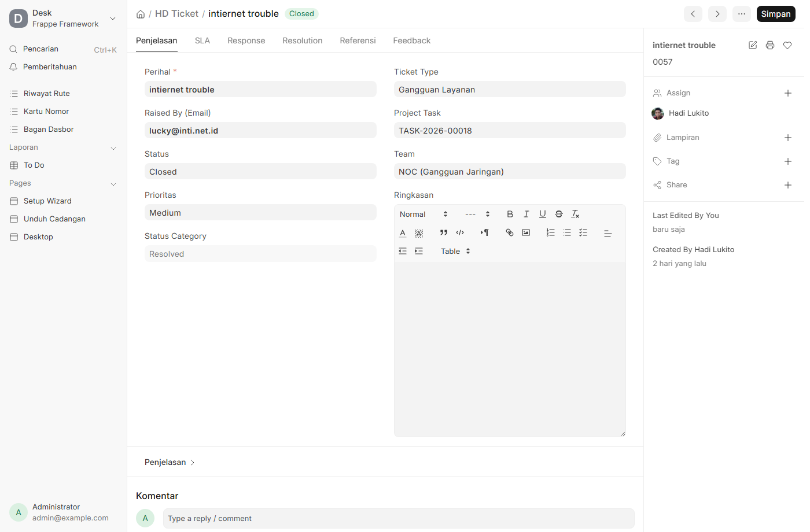This screenshot has height=532, width=810.
Task: Switch to the SLA tab
Action: (203, 40)
